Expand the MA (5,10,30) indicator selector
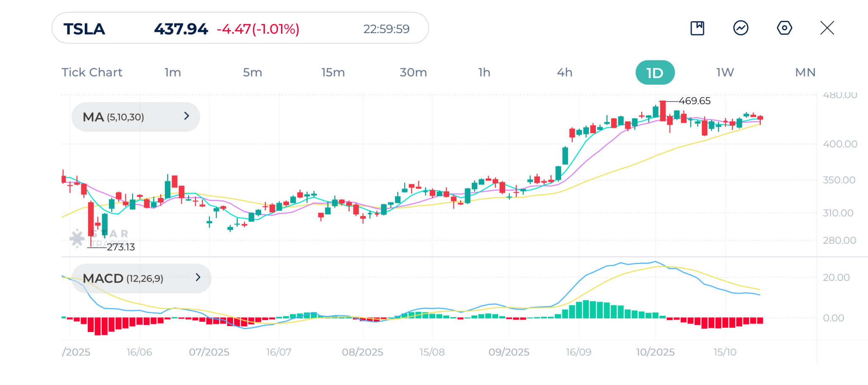Viewport: 868px width, 385px height. click(x=135, y=117)
